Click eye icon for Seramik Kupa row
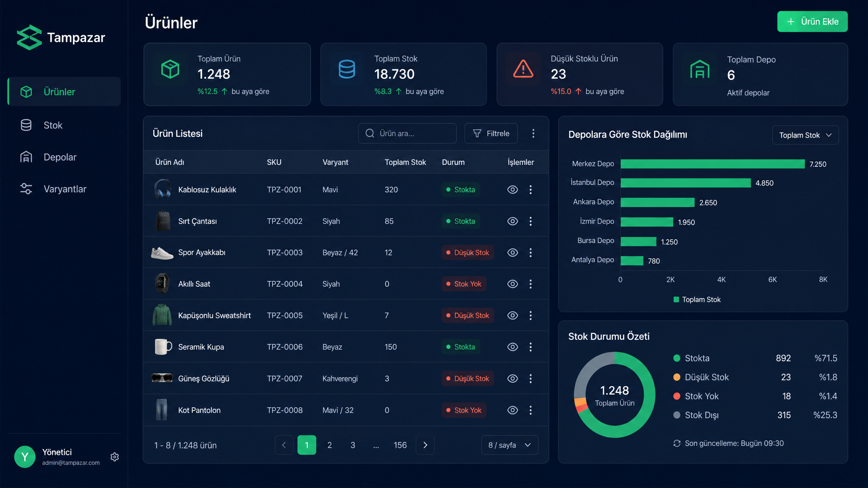Image resolution: width=868 pixels, height=488 pixels. (x=512, y=347)
